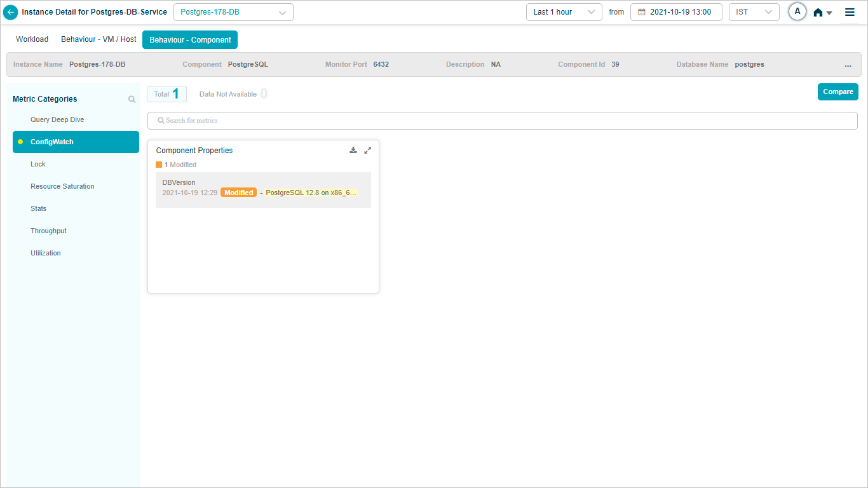This screenshot has height=488, width=868.
Task: Click the back arrow icon
Action: [x=10, y=12]
